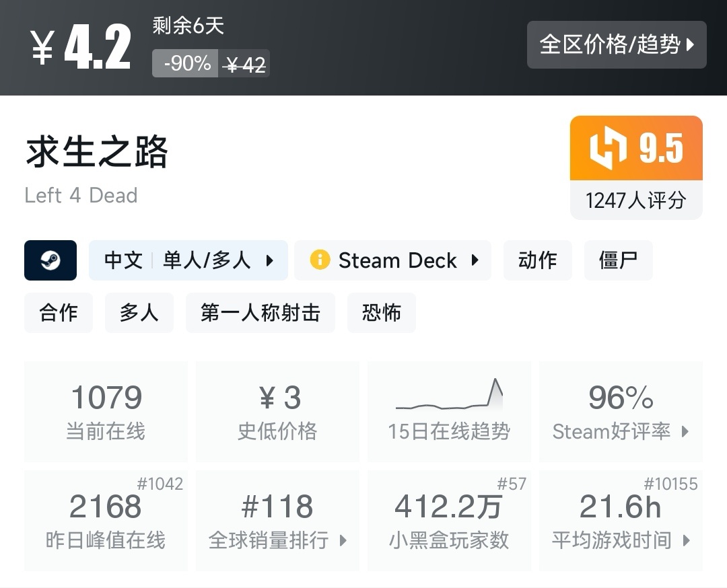Click the Steam platform logo icon

coord(50,260)
